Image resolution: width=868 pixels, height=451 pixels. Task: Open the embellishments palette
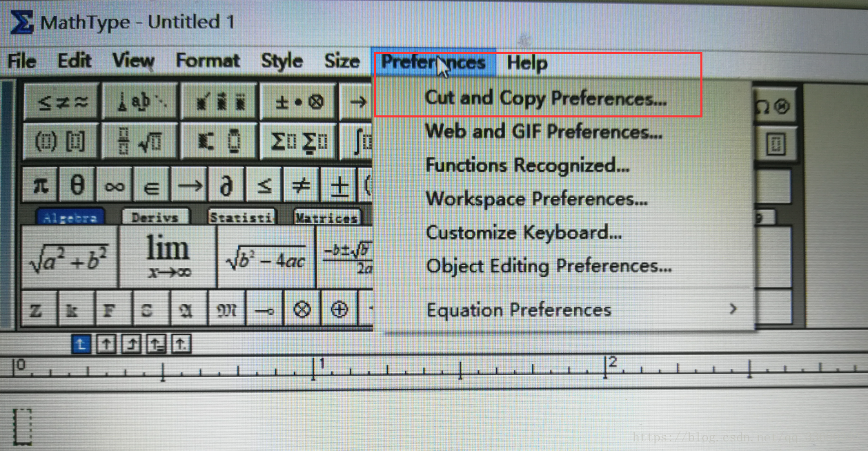point(219,102)
